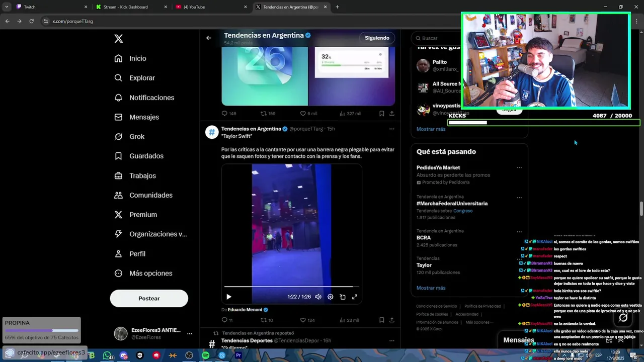Like the post with 6 mil likes
644x362 pixels.
click(303, 114)
